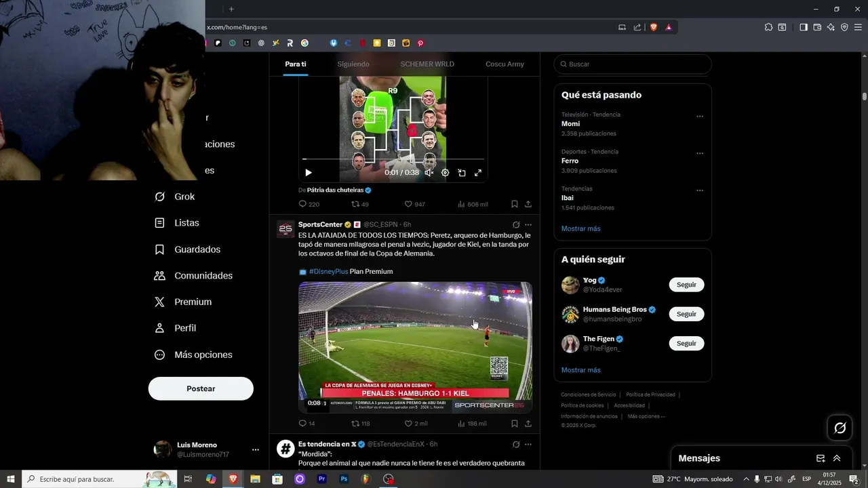
Task: Open the Brave Rewards triangle icon
Action: [669, 27]
